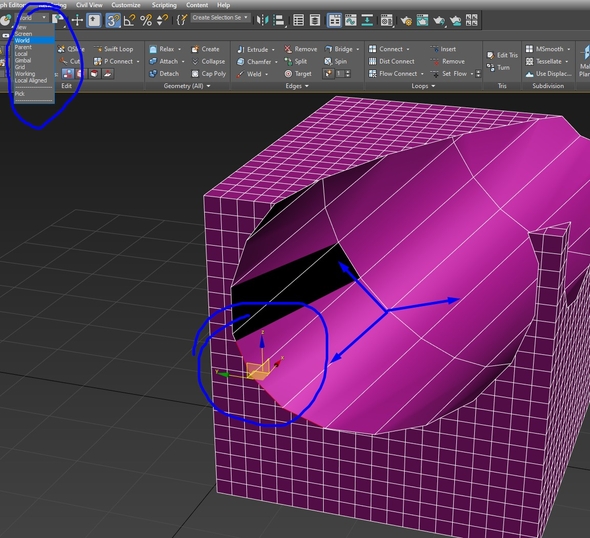Image resolution: width=590 pixels, height=538 pixels.
Task: Click the Cap Poly button
Action: click(209, 74)
